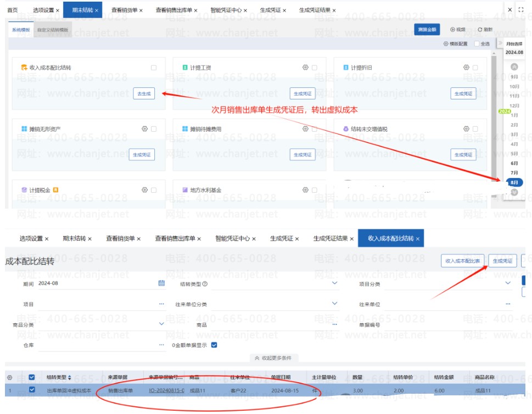This screenshot has height=414, width=532.
Task: Open the 仓库 ellipsis lookup
Action: point(161,345)
